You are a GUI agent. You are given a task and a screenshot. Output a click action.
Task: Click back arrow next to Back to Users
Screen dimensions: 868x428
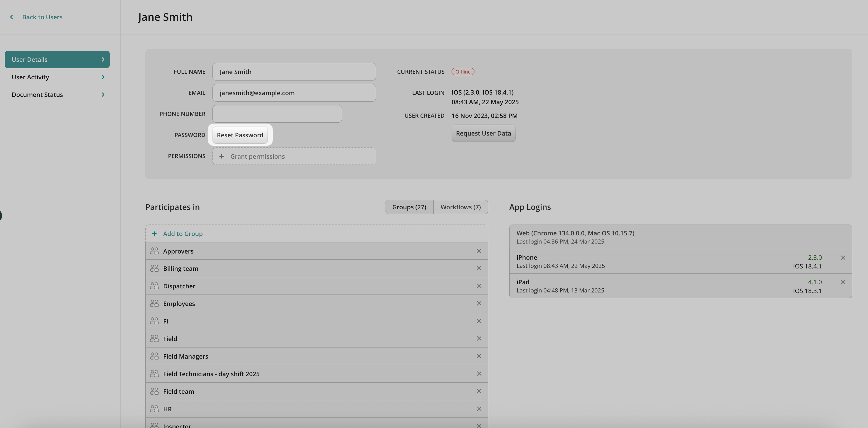12,17
